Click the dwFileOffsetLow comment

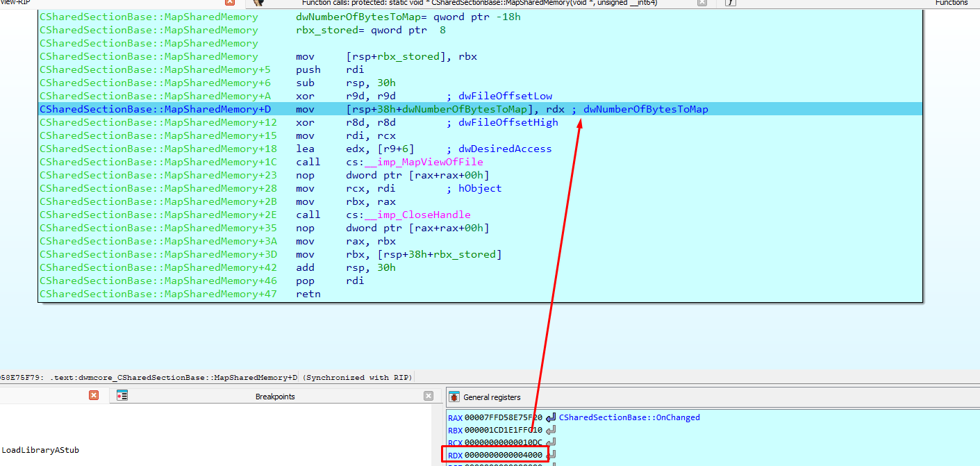pos(499,96)
